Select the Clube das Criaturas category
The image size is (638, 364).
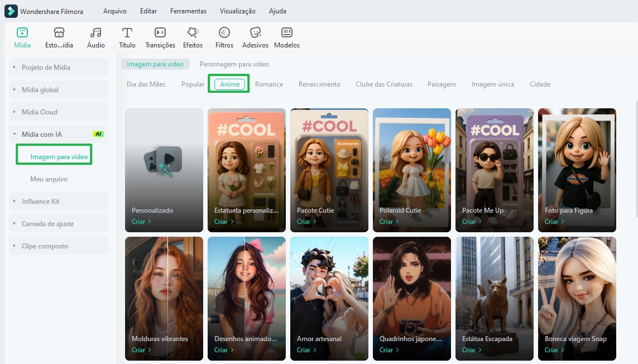[384, 84]
